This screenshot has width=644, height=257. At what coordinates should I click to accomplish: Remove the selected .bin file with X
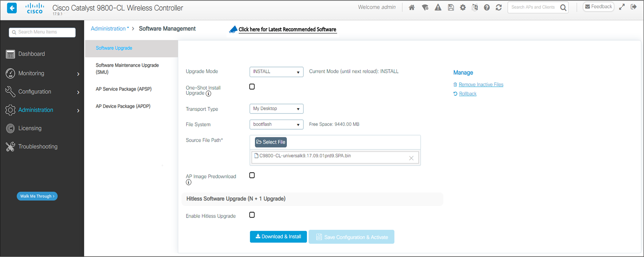(411, 158)
